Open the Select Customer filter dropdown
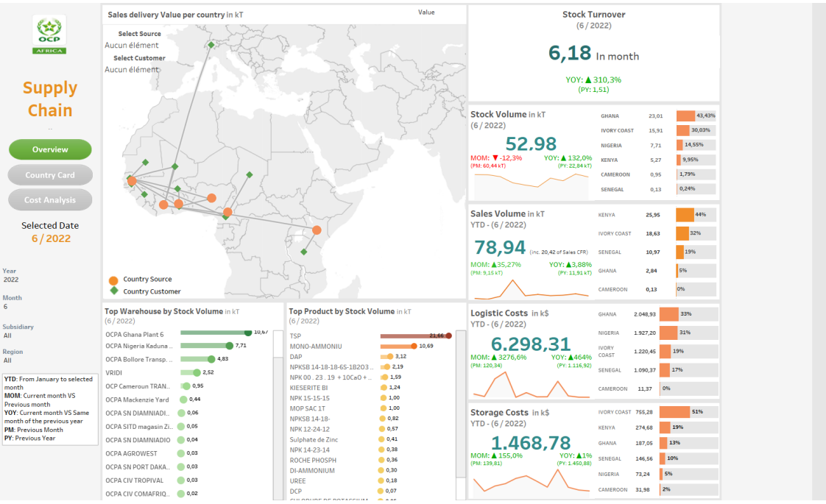This screenshot has width=826, height=504. point(132,69)
